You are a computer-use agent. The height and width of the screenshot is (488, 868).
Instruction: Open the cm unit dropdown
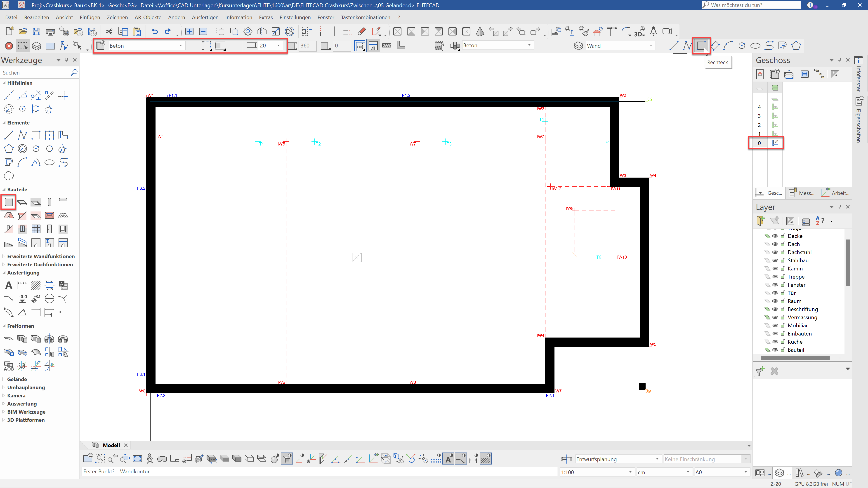click(688, 472)
